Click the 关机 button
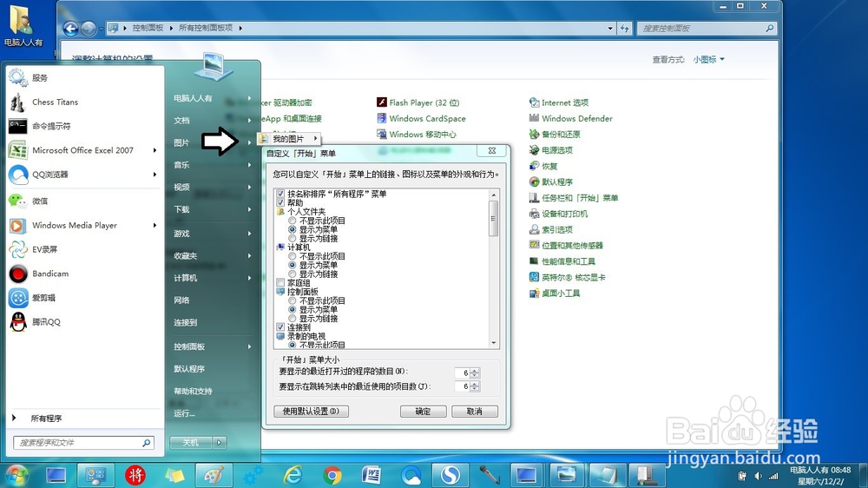The height and width of the screenshot is (488, 868). coord(192,442)
